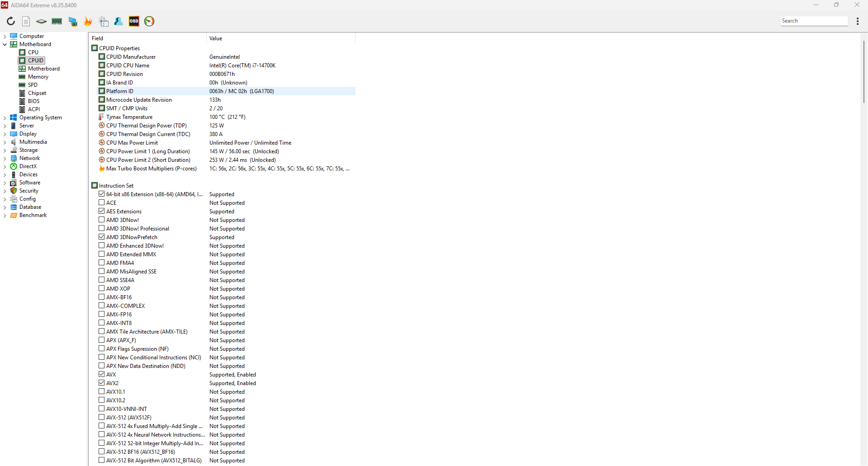The image size is (868, 466).
Task: Click the gear with checklist toolbar icon
Action: tap(104, 21)
